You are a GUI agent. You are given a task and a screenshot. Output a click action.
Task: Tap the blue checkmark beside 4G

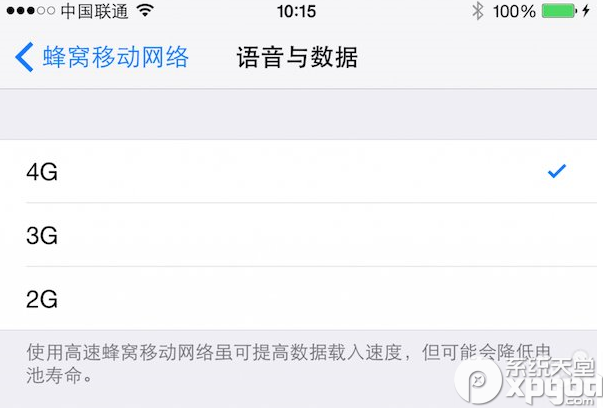point(556,171)
